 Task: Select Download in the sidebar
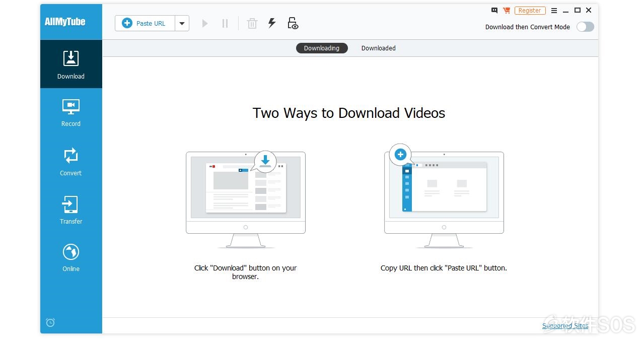[71, 64]
